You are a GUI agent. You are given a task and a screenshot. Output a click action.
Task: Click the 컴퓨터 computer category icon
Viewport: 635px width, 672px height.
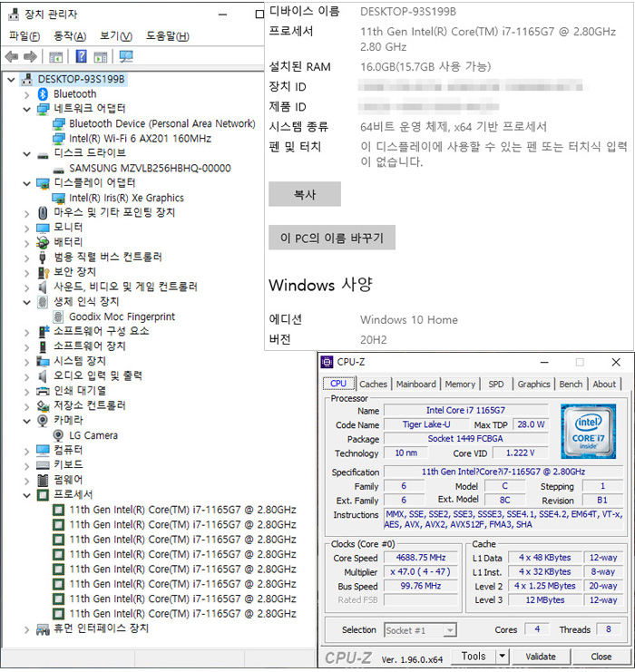point(43,450)
